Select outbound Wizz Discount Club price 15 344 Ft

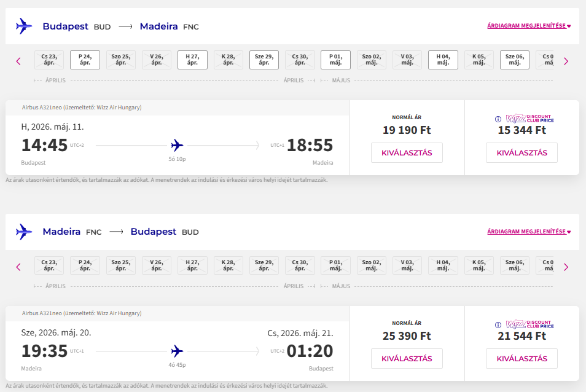[x=522, y=153]
